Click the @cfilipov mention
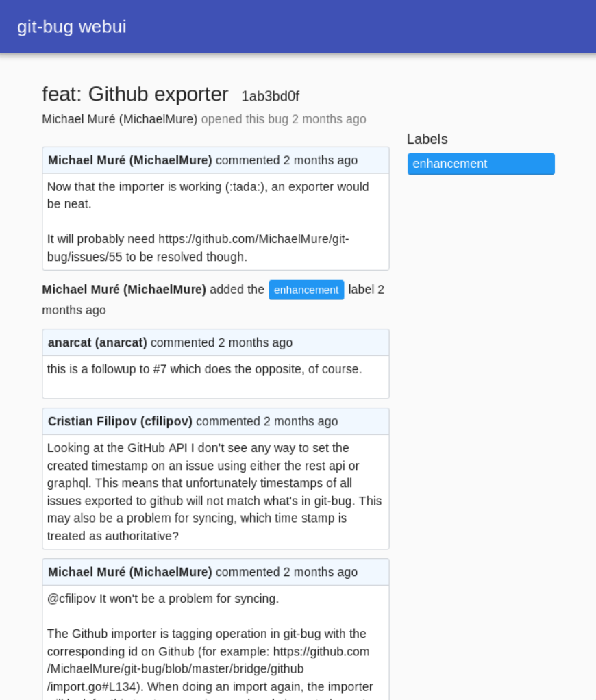Viewport: 596px width, 700px height. [72, 598]
